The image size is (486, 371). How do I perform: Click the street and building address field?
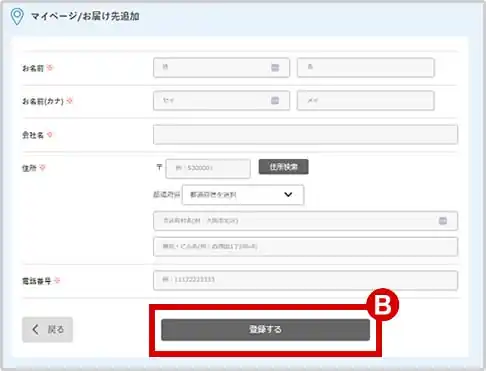[x=305, y=247]
